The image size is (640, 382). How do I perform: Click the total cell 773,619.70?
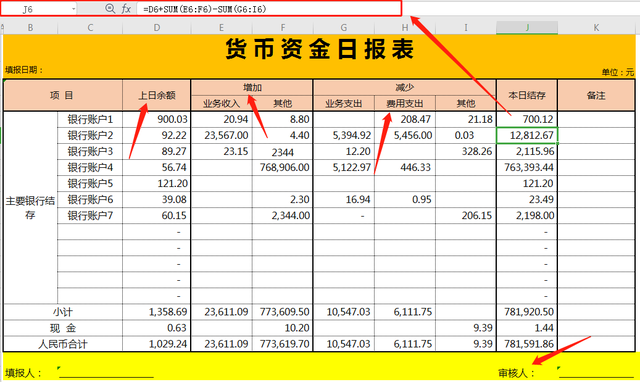click(x=282, y=344)
